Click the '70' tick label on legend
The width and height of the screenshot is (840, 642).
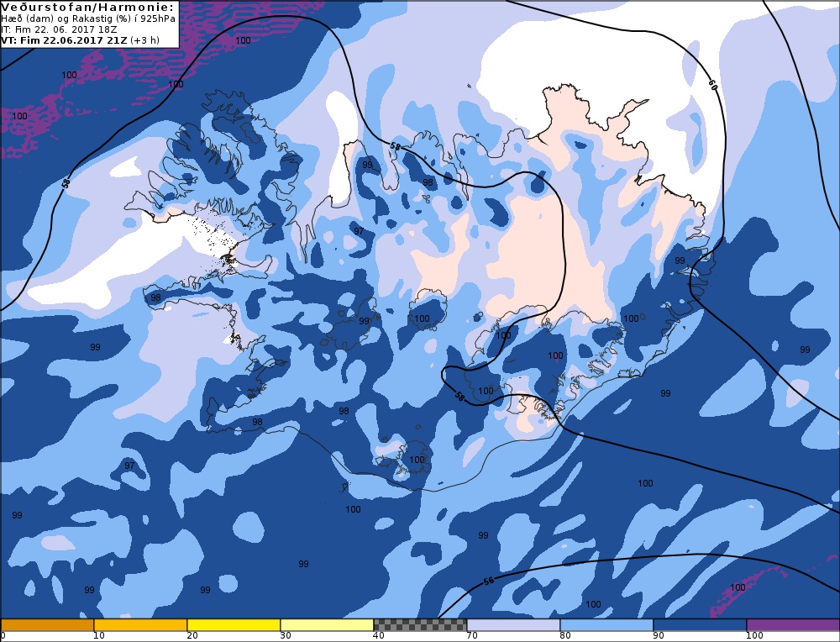click(472, 635)
